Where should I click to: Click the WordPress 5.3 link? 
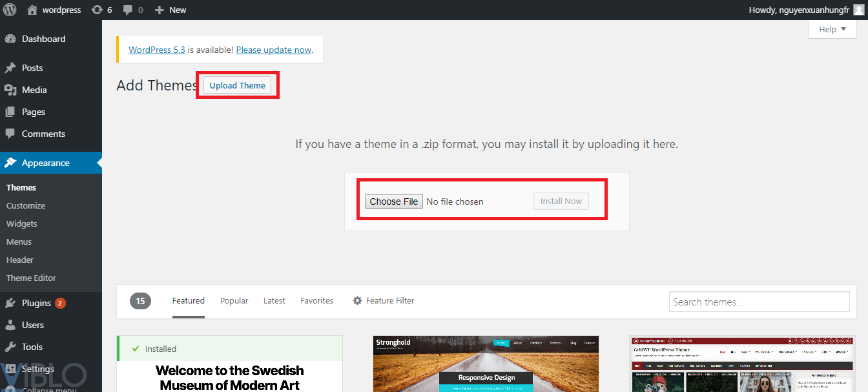click(x=157, y=50)
